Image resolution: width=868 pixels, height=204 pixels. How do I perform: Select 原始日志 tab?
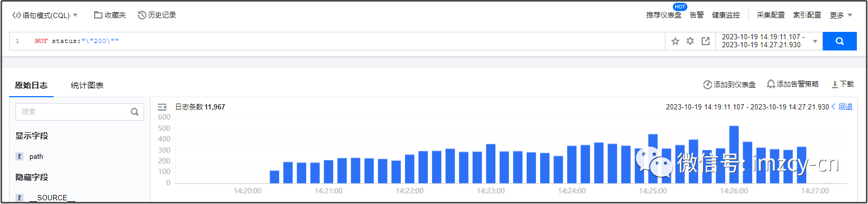(31, 86)
